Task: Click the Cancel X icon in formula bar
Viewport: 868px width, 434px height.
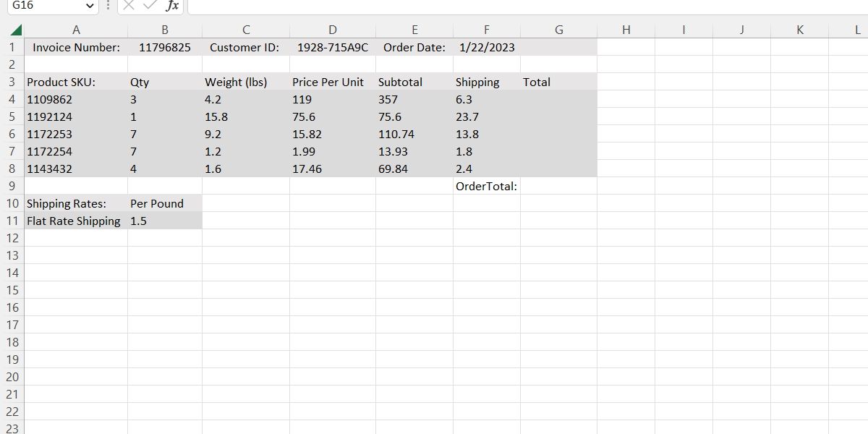Action: (x=129, y=6)
